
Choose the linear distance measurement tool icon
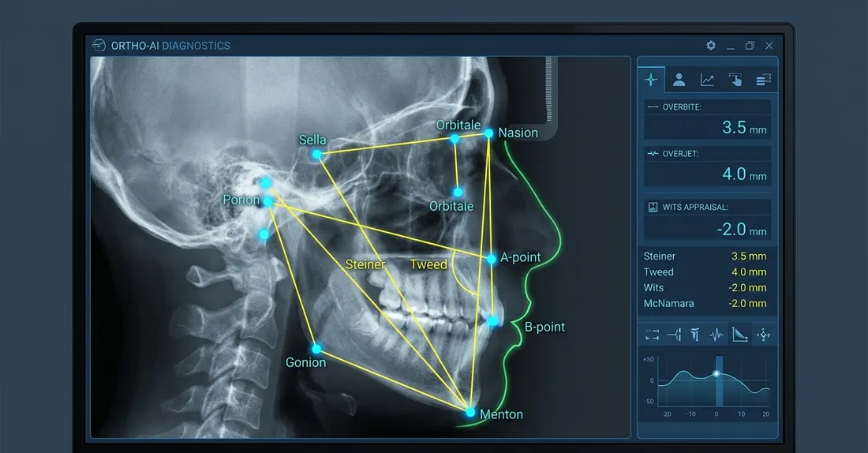coord(652,335)
